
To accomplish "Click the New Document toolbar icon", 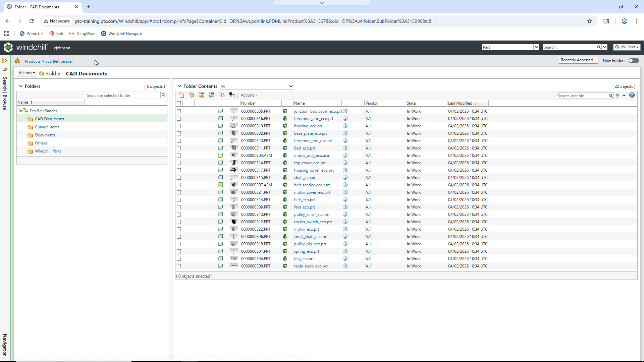I will coord(181,95).
